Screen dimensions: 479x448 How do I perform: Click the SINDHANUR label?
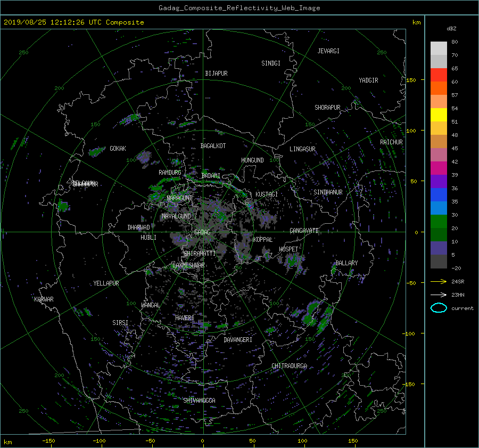click(x=328, y=192)
